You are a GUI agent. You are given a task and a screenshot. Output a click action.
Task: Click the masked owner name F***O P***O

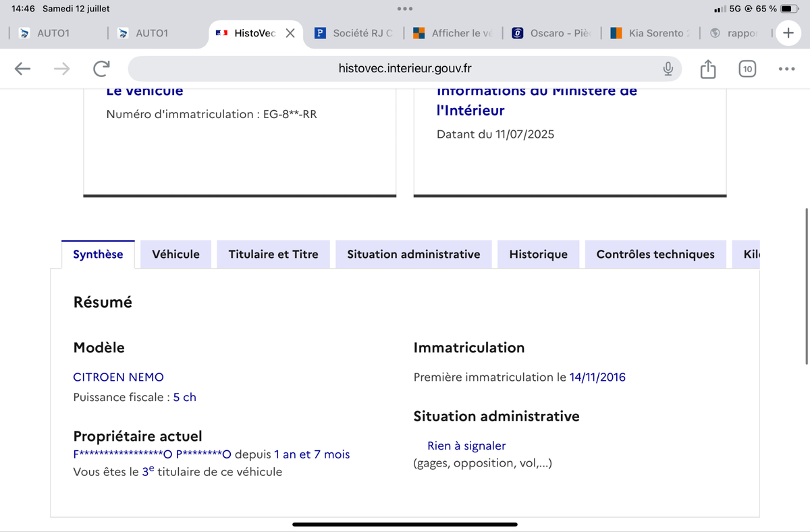pyautogui.click(x=152, y=454)
